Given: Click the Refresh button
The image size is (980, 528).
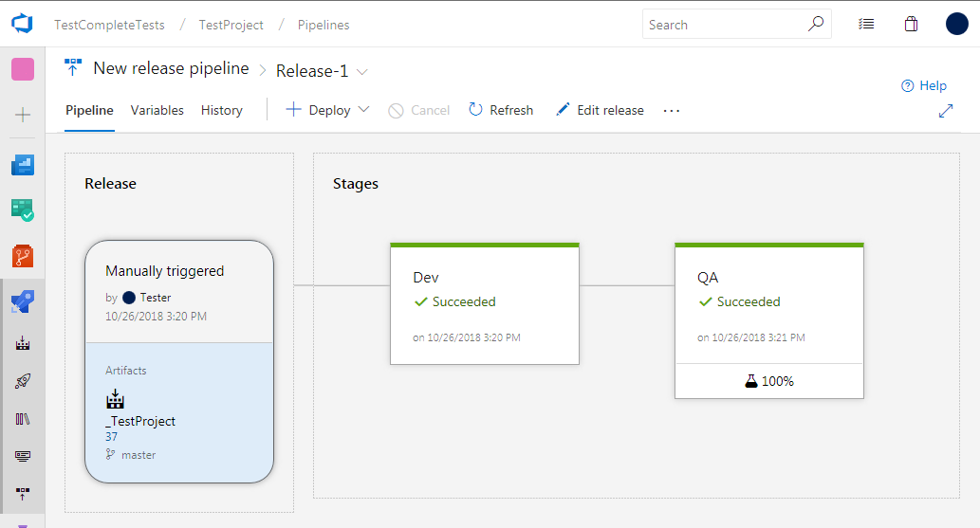Looking at the screenshot, I should tap(501, 110).
